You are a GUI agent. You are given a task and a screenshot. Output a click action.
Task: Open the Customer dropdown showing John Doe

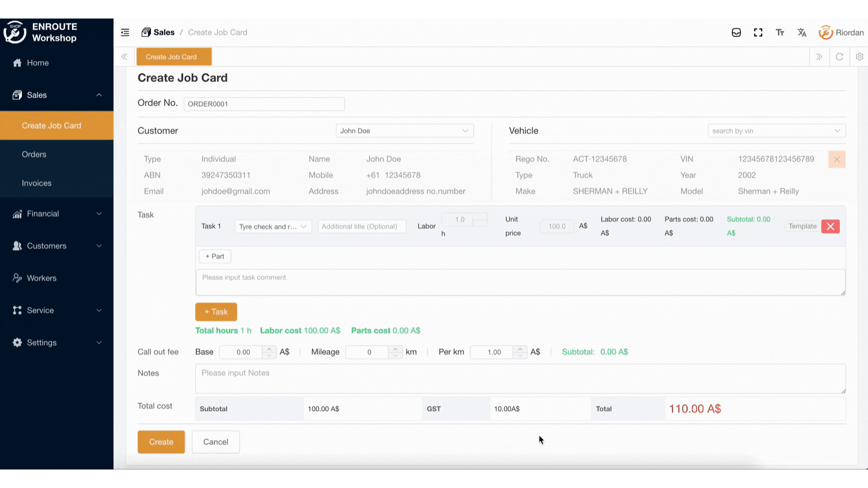pyautogui.click(x=404, y=131)
